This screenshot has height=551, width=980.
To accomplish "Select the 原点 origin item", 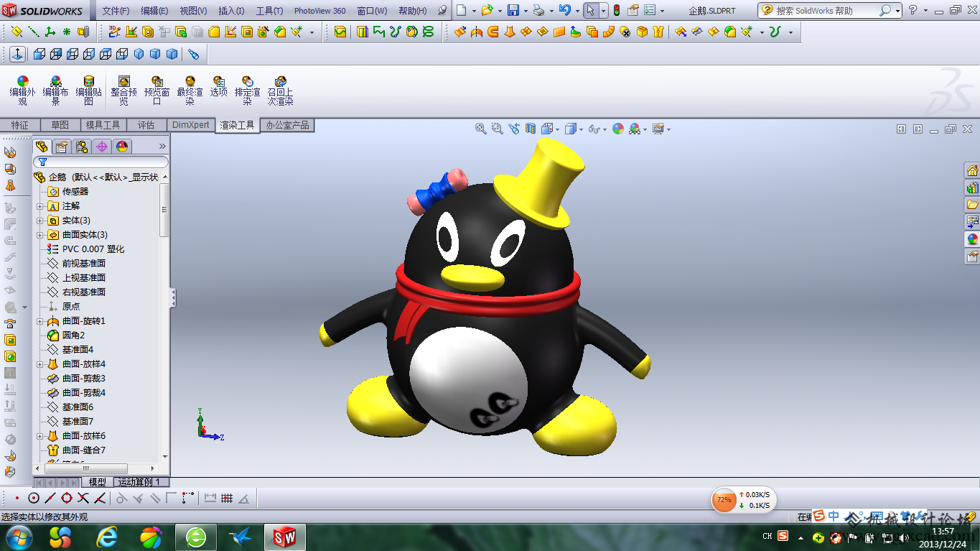I will click(x=71, y=307).
